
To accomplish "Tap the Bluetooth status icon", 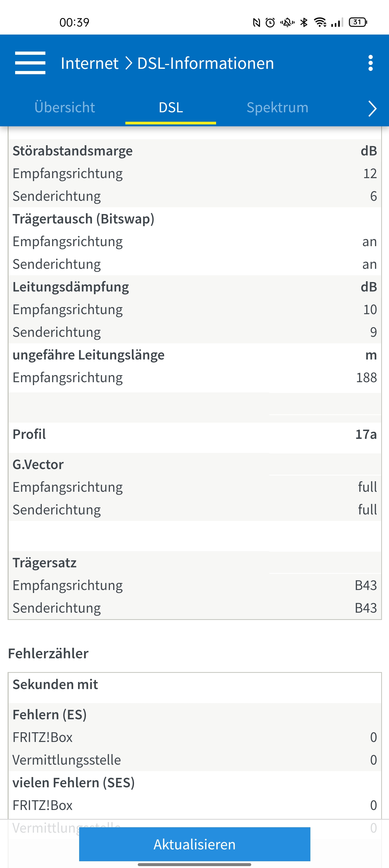I will click(x=304, y=22).
